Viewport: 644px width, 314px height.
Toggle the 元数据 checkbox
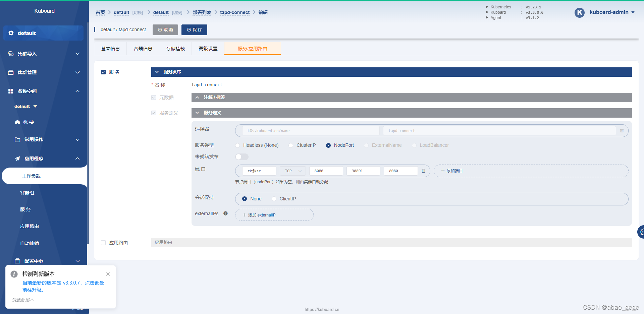tap(154, 98)
